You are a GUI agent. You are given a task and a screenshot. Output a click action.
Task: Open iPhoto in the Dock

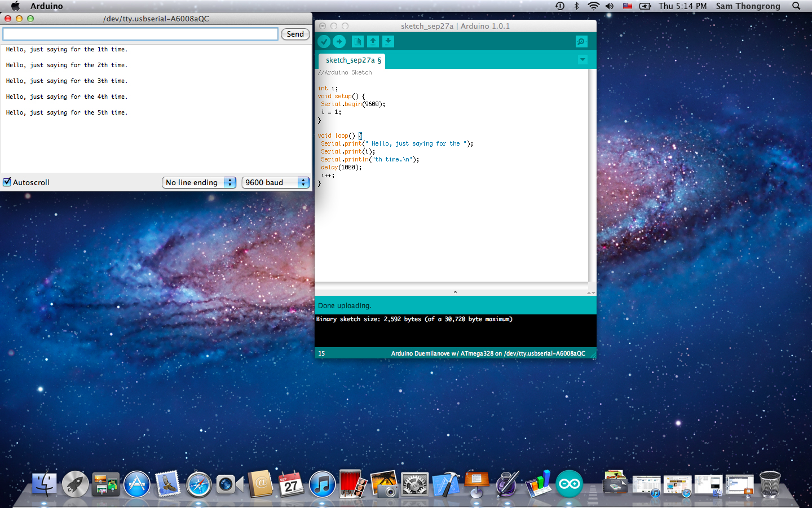[384, 484]
